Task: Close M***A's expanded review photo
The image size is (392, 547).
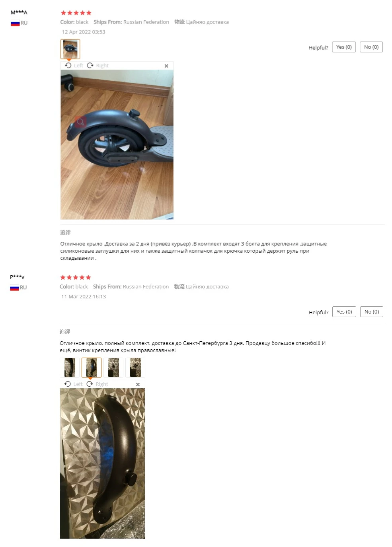Action: (166, 66)
